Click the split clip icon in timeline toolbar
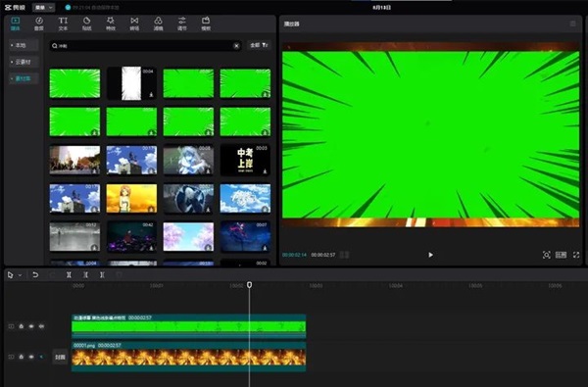 click(69, 275)
